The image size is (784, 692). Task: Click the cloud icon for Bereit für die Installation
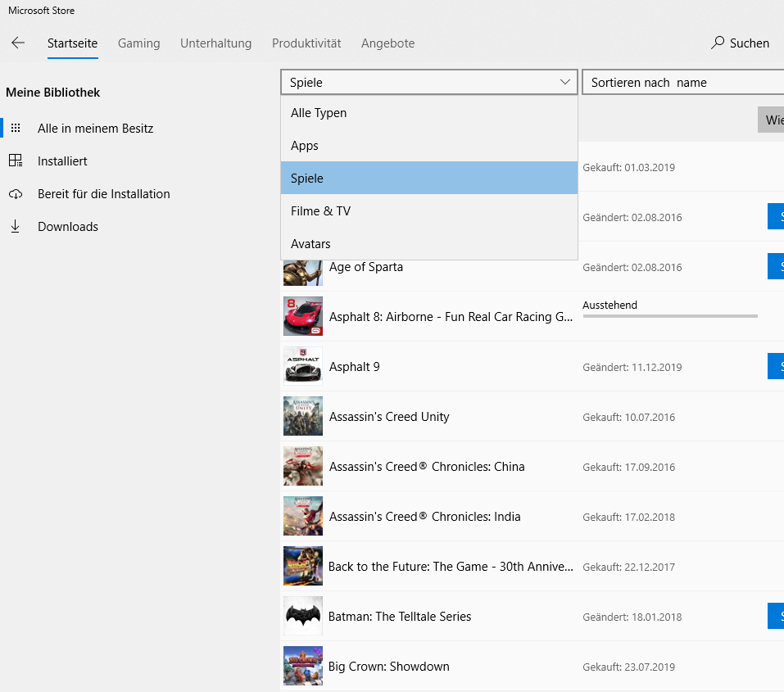coord(16,194)
